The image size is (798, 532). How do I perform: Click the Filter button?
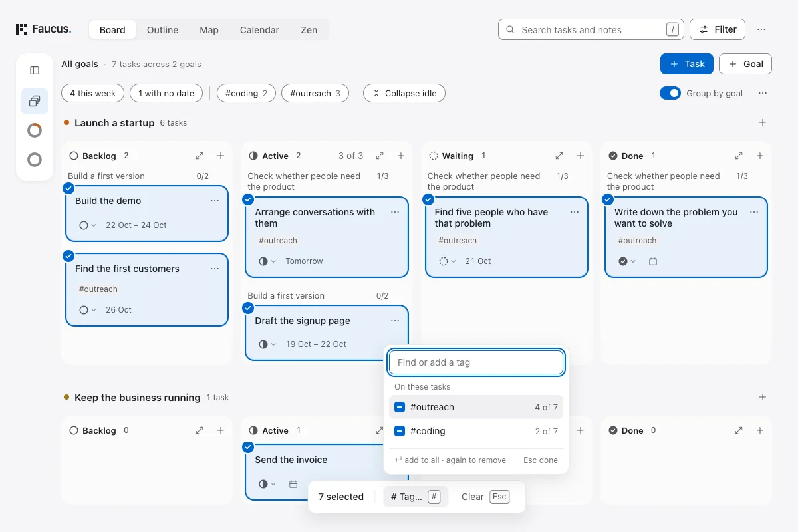click(x=718, y=29)
